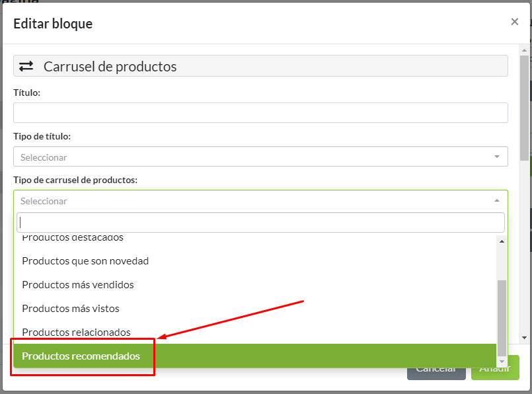The width and height of the screenshot is (532, 394).
Task: Choose Productos relacionados option
Action: [76, 332]
